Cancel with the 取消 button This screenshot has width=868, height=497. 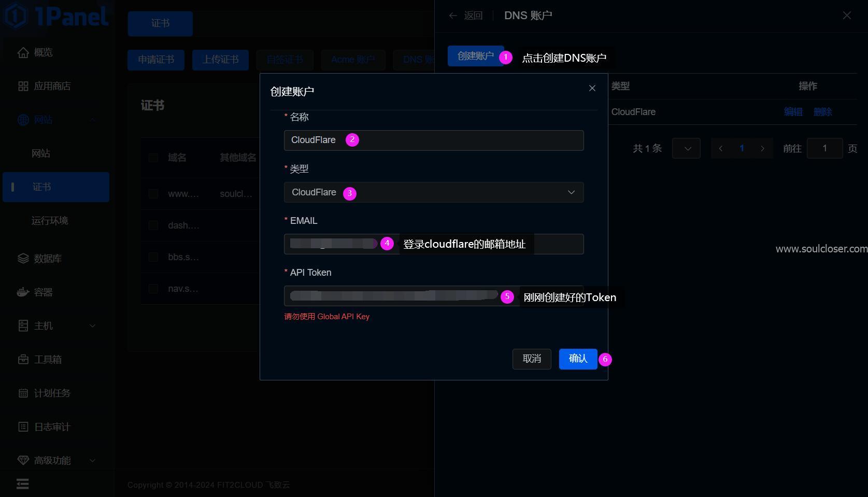[x=532, y=359]
